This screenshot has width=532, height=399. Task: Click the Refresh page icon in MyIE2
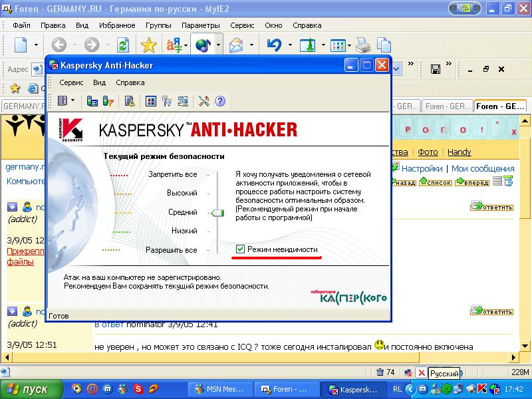click(123, 45)
